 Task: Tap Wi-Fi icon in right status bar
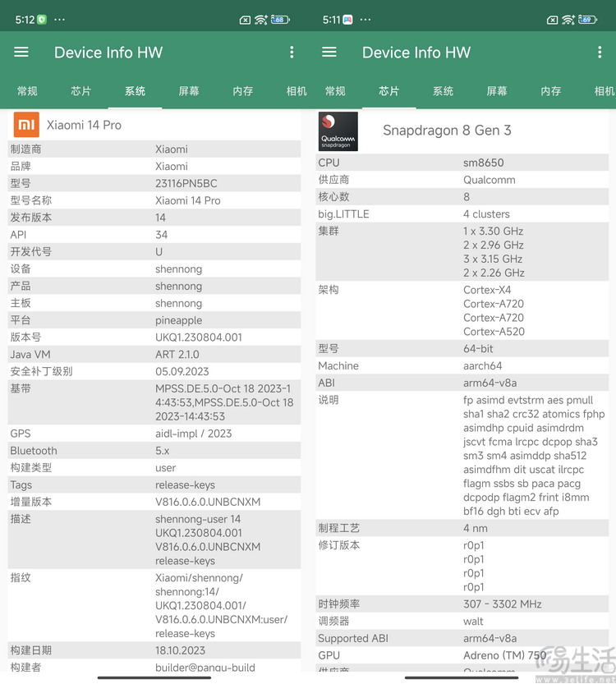click(568, 20)
